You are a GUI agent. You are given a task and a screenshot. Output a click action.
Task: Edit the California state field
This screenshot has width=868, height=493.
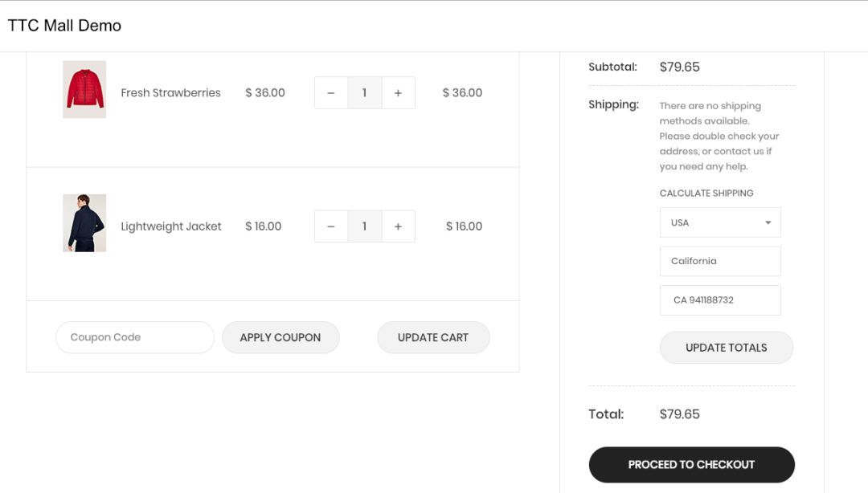pyautogui.click(x=720, y=261)
